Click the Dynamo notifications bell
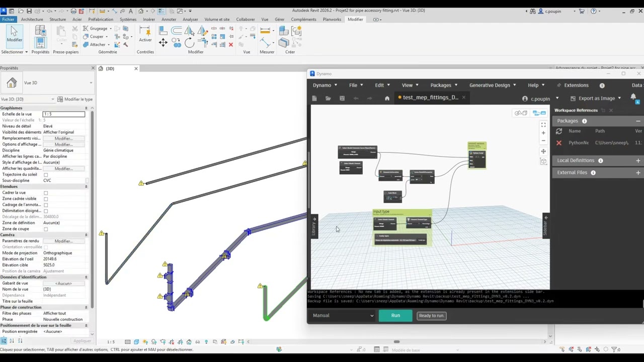The image size is (644, 362). click(633, 97)
